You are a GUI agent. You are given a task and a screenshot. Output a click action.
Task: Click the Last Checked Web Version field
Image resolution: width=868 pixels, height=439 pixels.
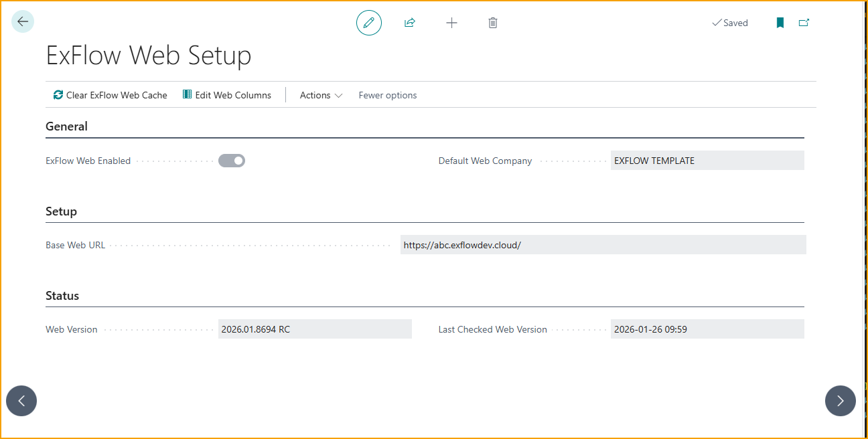(707, 329)
